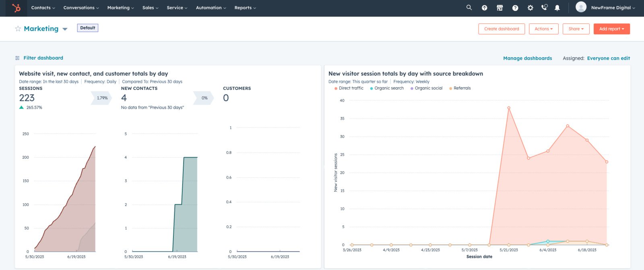The width and height of the screenshot is (644, 270).
Task: Open the help question mark icon
Action: 515,8
